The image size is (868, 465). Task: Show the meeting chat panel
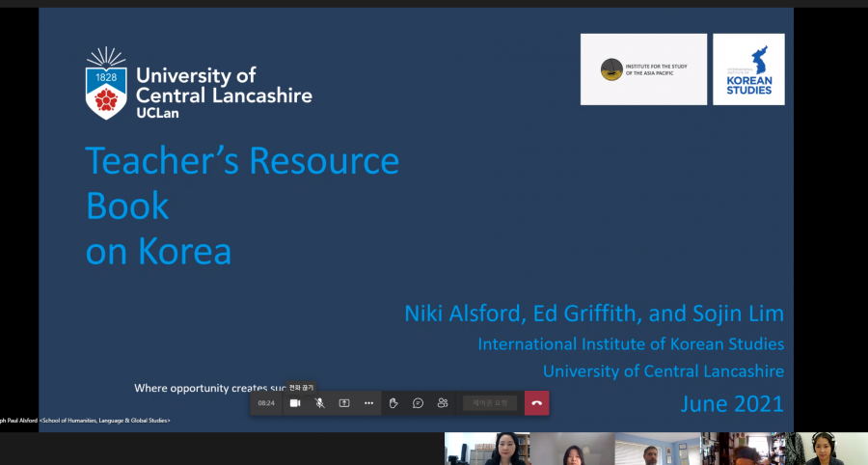(418, 403)
